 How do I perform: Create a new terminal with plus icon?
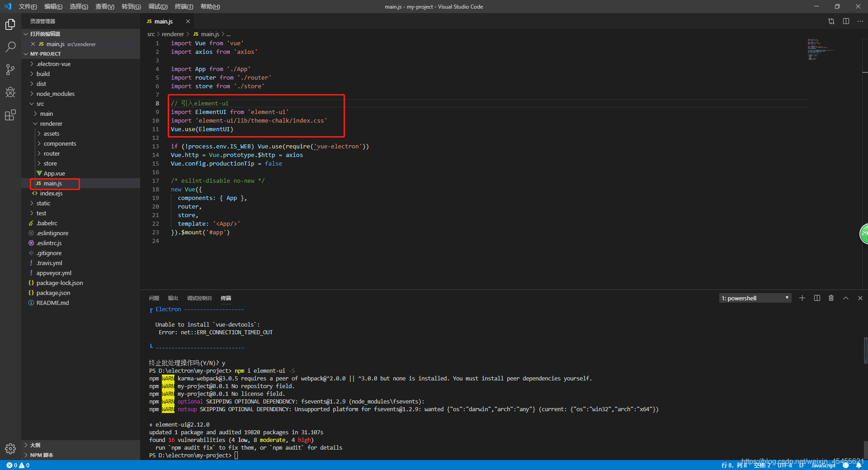[x=802, y=298]
